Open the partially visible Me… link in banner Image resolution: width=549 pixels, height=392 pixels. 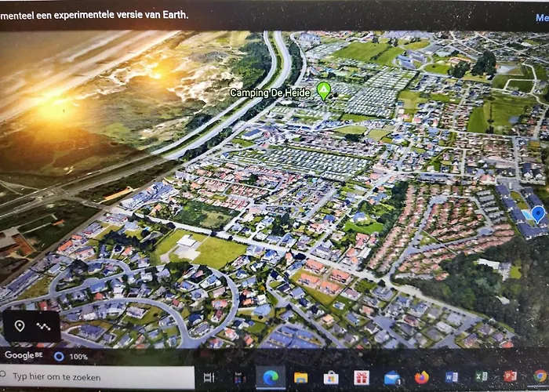[x=542, y=18]
